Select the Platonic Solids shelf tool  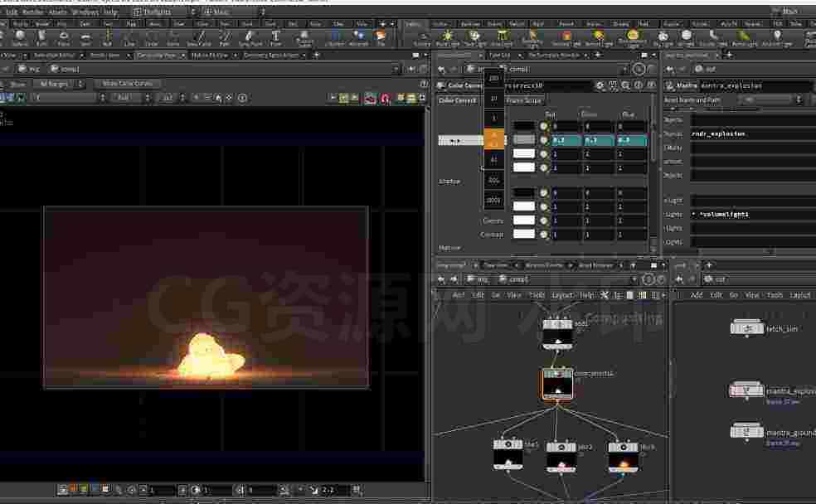pyautogui.click(x=304, y=37)
